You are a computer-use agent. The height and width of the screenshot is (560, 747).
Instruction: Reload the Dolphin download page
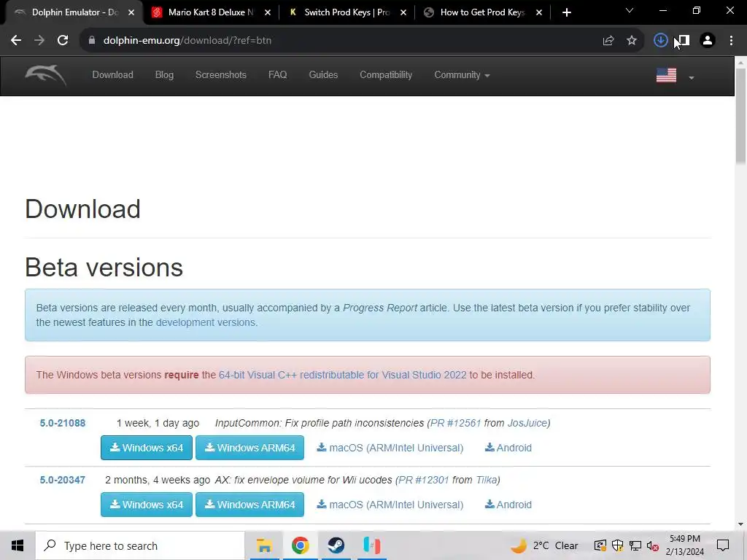coord(63,41)
